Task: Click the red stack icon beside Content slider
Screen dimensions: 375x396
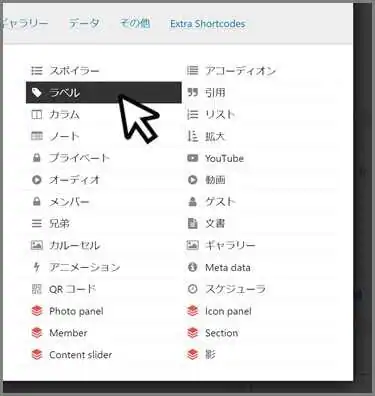Action: (37, 355)
